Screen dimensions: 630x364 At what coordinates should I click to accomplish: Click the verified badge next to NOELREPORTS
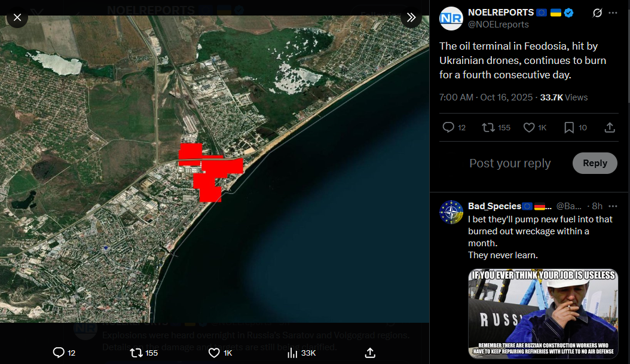click(568, 13)
